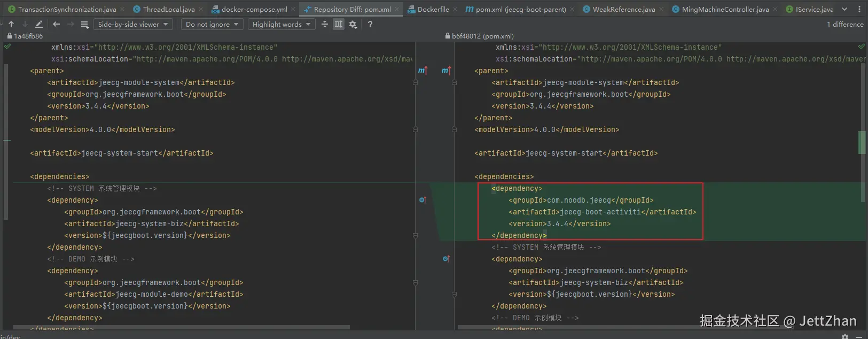Click the jump to source pencil icon
This screenshot has height=339, width=868.
39,24
